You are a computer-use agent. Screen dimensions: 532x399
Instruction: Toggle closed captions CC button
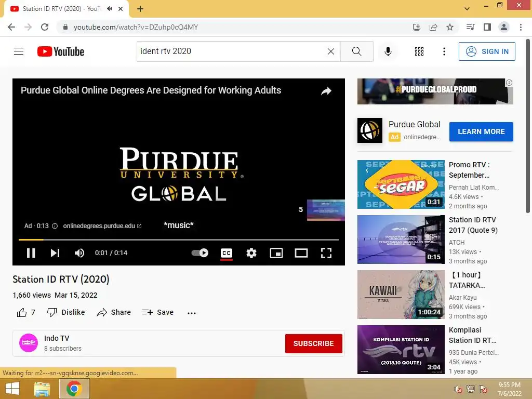click(227, 253)
